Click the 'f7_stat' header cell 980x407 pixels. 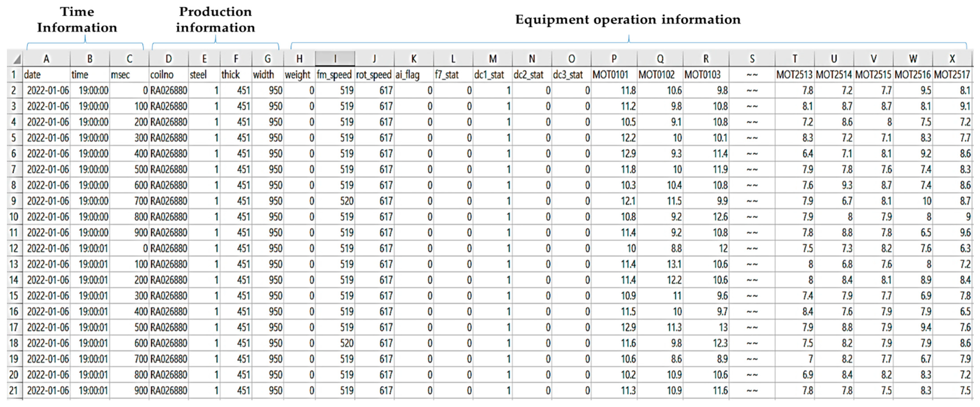pyautogui.click(x=453, y=75)
